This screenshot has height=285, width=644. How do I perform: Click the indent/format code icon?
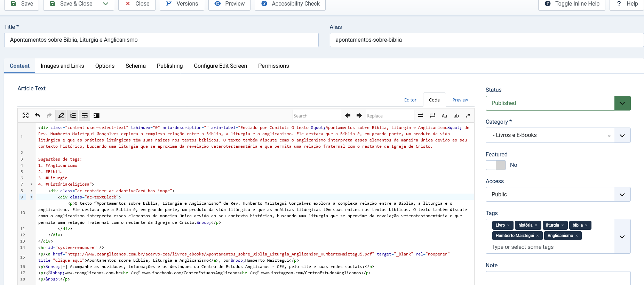click(x=96, y=115)
